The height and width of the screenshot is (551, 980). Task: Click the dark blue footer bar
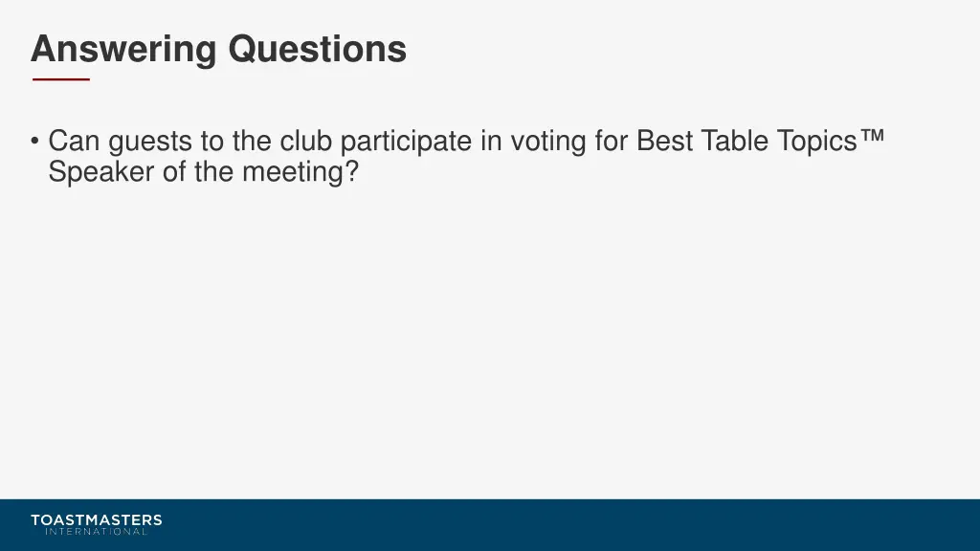click(x=490, y=525)
